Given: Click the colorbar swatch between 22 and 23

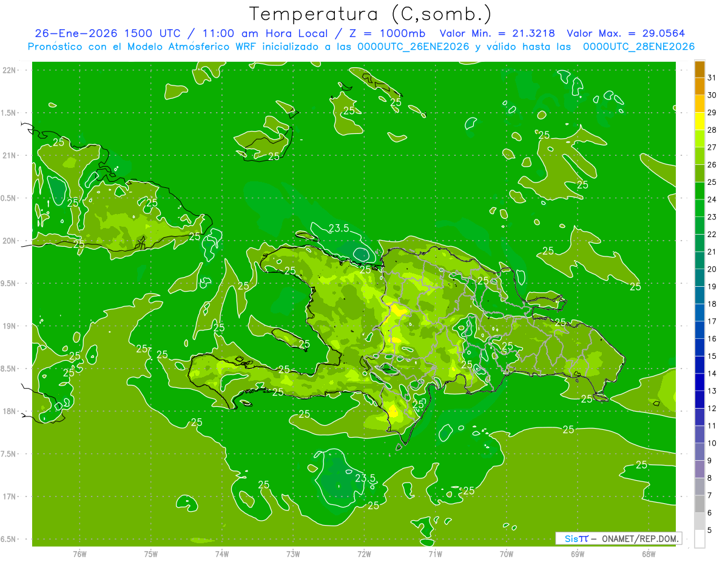Looking at the screenshot, I should 699,226.
